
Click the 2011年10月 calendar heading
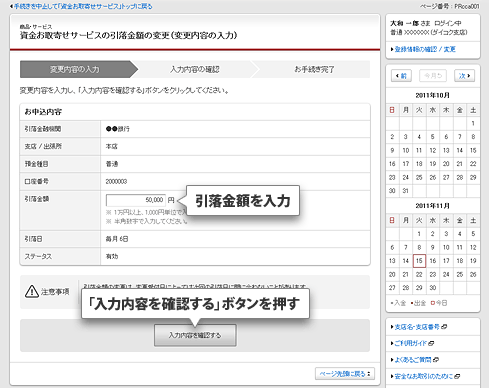click(433, 95)
